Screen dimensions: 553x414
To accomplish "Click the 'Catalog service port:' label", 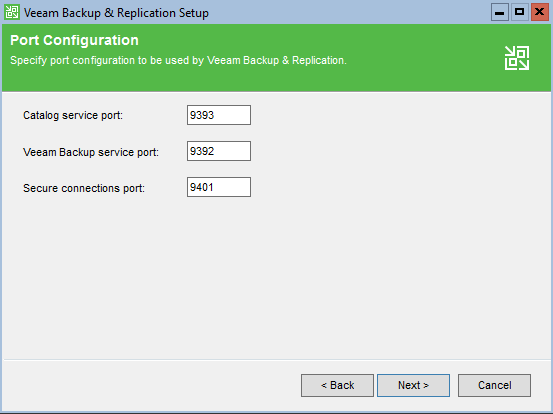I will coord(73,115).
